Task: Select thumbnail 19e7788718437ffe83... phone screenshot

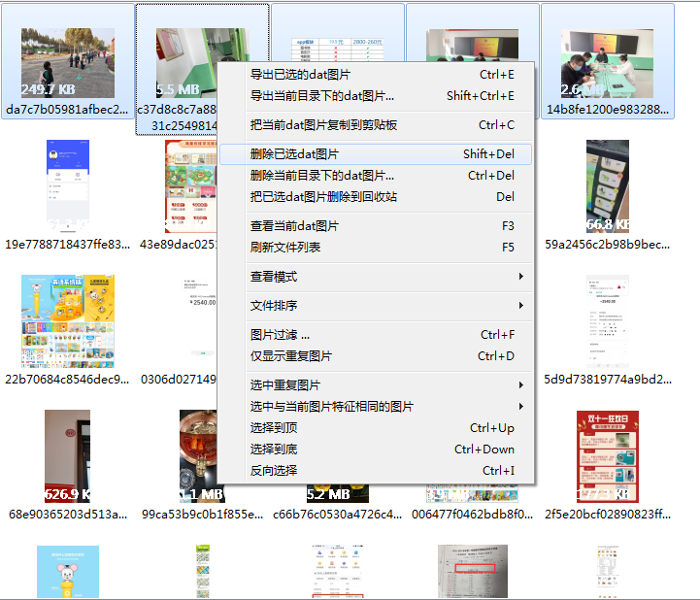Action: [68, 186]
